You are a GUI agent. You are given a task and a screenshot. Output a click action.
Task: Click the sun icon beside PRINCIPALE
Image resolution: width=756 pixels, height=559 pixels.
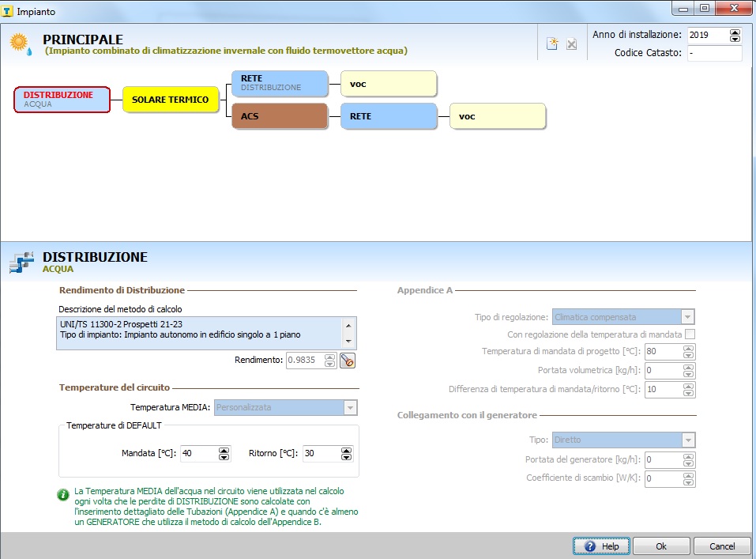click(20, 44)
